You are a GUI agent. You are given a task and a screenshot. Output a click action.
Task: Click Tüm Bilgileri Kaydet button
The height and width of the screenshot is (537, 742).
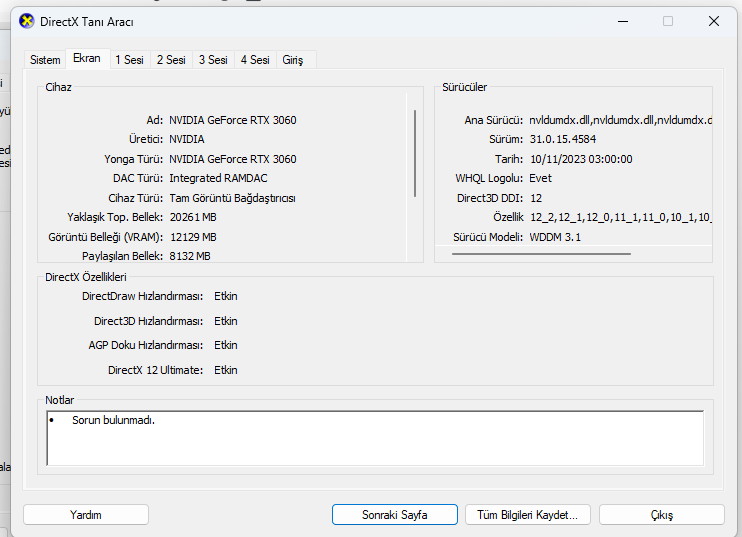coord(528,515)
